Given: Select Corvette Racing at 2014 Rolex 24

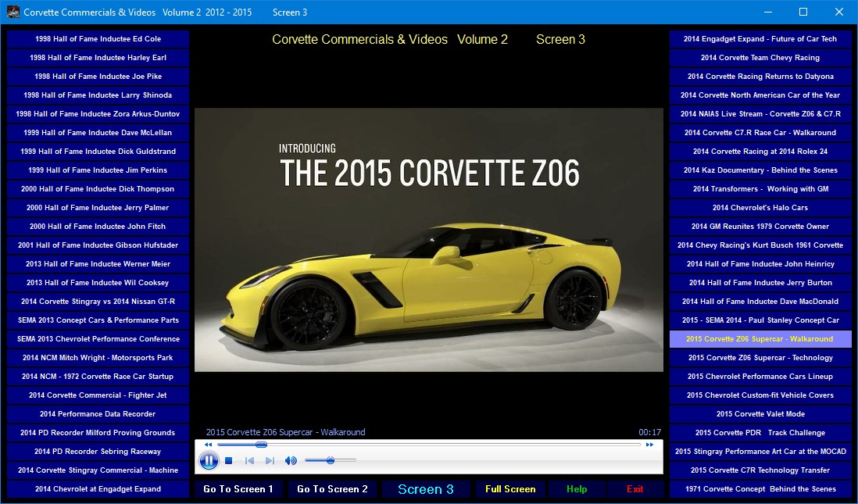Looking at the screenshot, I should coord(760,152).
